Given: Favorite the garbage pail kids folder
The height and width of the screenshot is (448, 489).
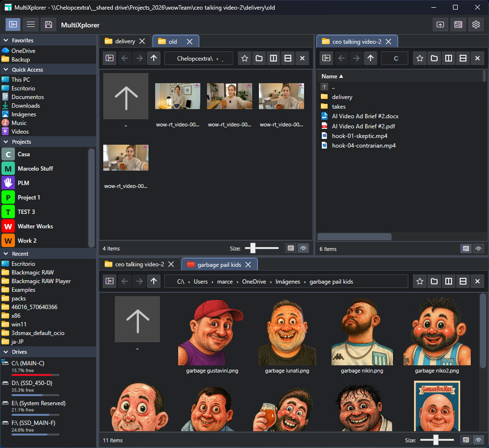Looking at the screenshot, I should (x=420, y=281).
